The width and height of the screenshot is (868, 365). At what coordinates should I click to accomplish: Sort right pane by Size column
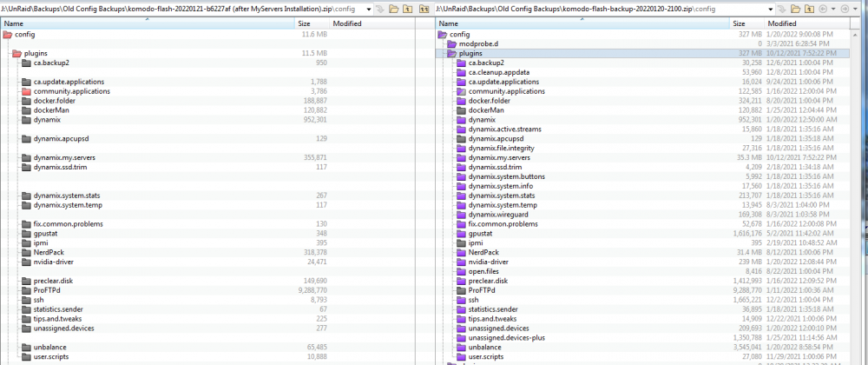(746, 23)
